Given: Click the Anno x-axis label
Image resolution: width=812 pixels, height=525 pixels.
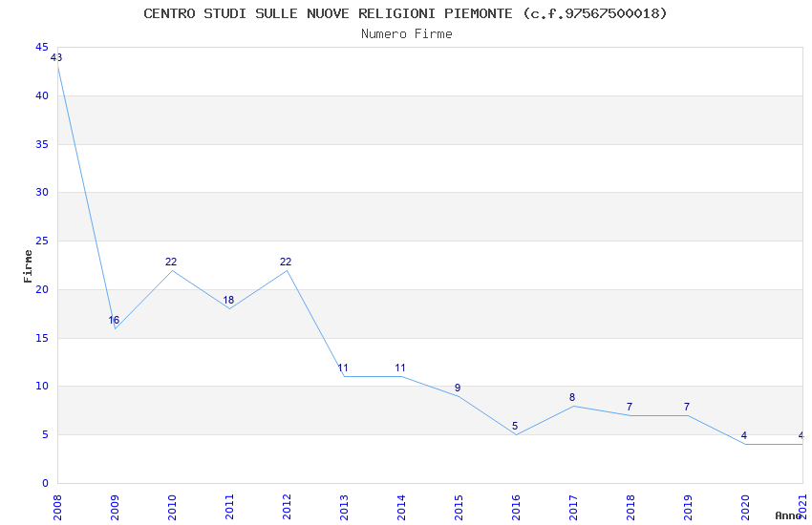Looking at the screenshot, I should [788, 515].
